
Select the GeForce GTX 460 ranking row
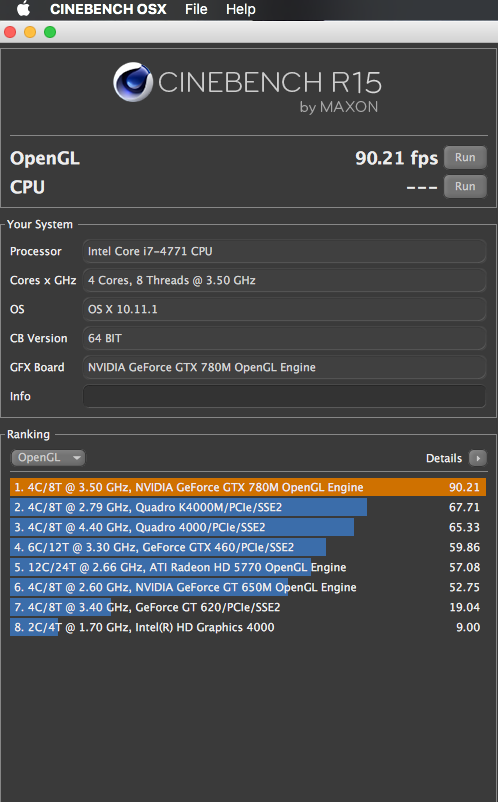[x=247, y=547]
